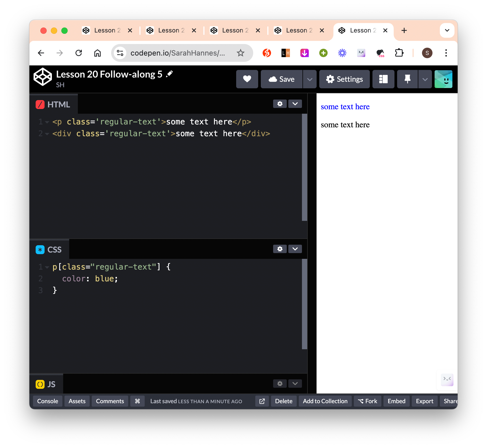Image resolution: width=487 pixels, height=448 pixels.
Task: Open a new browser tab
Action: point(404,30)
